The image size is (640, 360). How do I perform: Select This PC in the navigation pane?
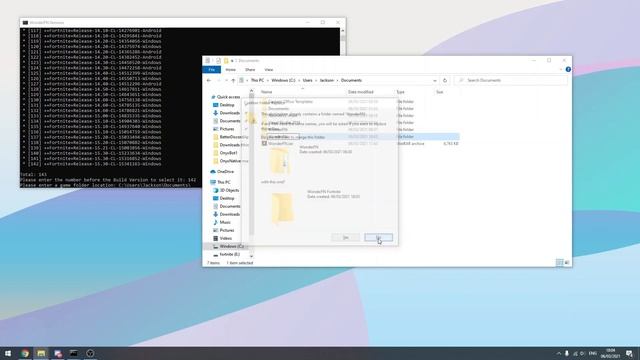224,182
